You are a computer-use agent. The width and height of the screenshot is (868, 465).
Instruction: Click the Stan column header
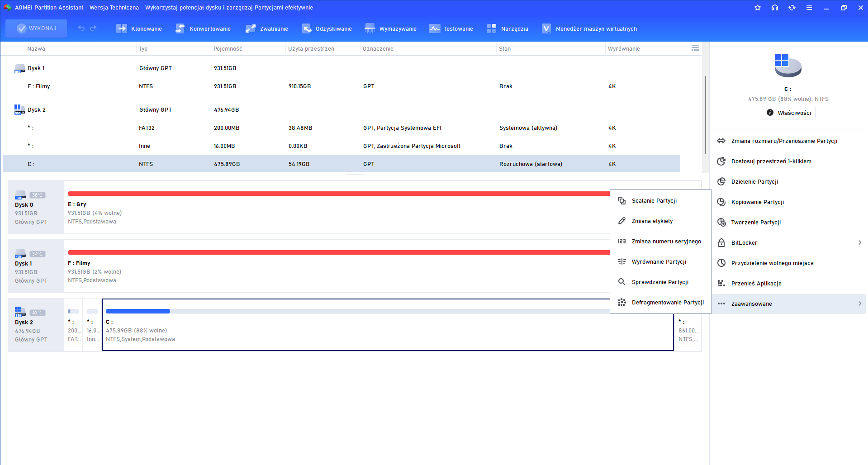coord(505,48)
